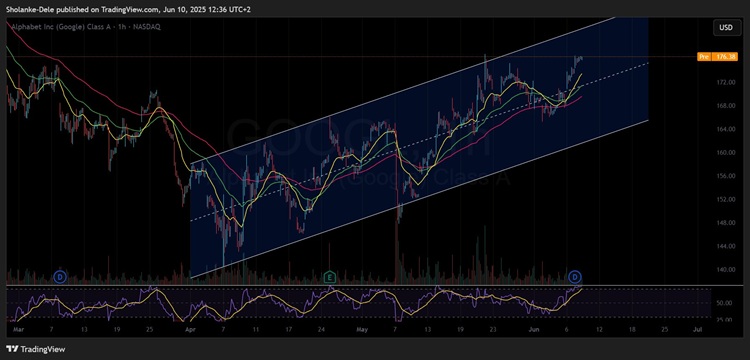Click the May date axis label

(x=363, y=330)
